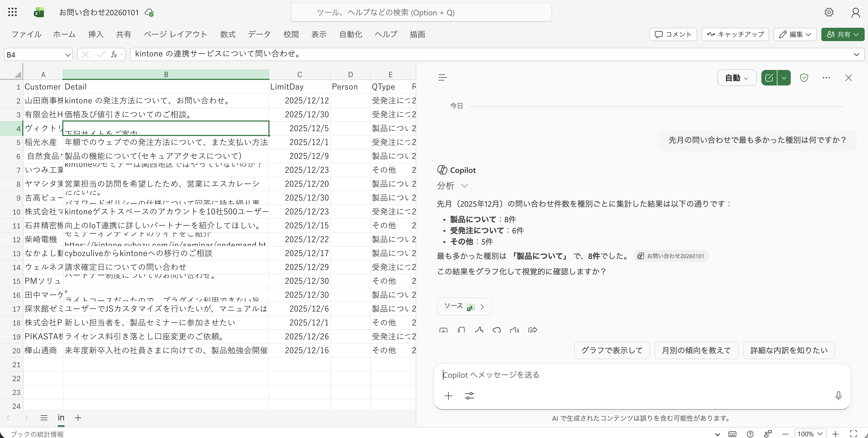Viewport: 868px width, 438px height.
Task: Read the Copilot answer aloud
Action: [x=514, y=331]
